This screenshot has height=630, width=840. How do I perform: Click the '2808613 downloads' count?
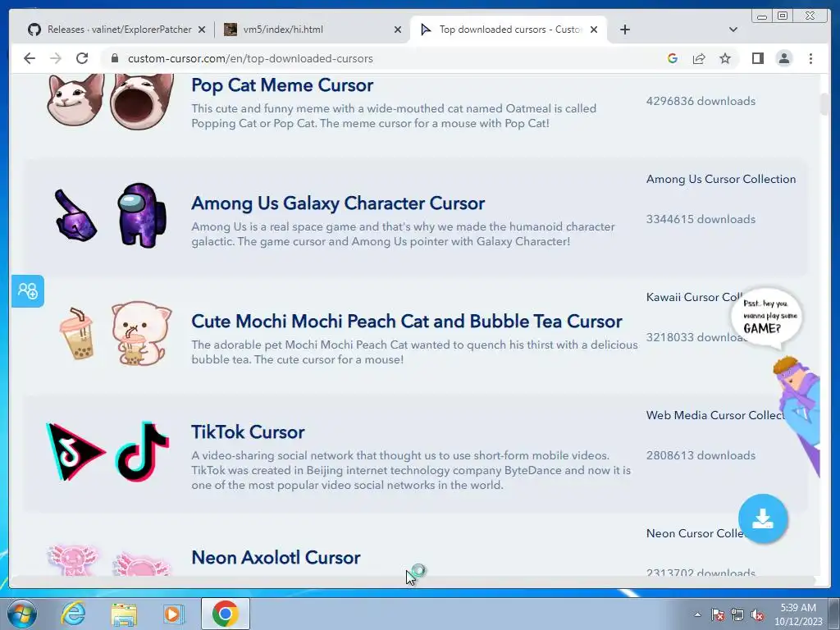(701, 454)
